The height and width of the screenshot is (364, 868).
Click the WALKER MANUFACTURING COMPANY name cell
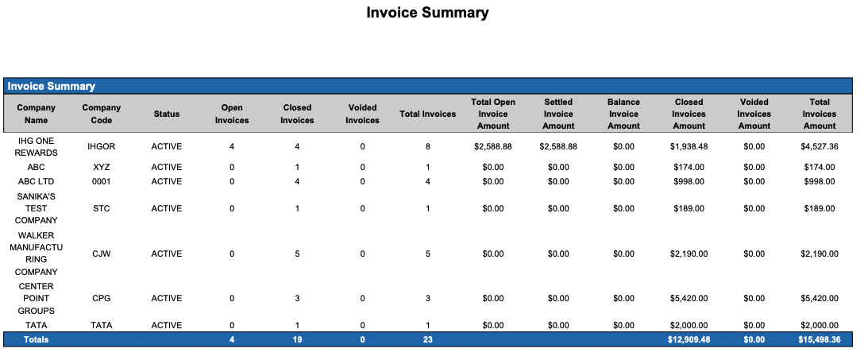(36, 254)
